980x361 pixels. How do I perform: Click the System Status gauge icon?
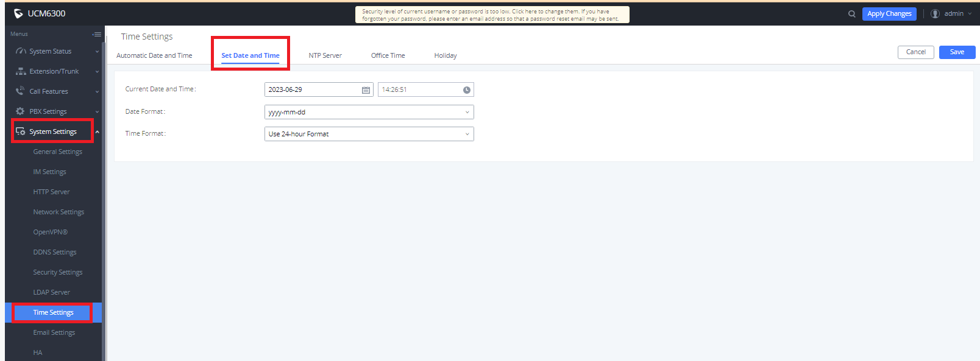tap(21, 51)
